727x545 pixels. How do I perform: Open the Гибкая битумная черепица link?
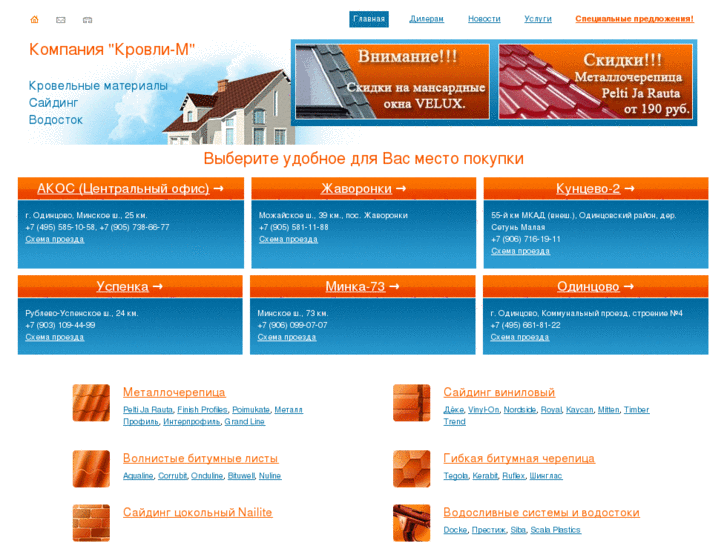pos(519,458)
